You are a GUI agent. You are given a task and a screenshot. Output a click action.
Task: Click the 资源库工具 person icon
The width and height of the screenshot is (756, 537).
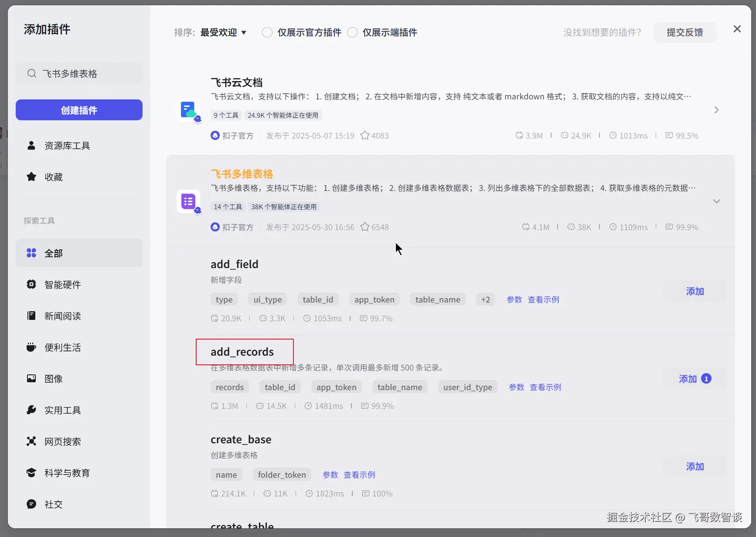tap(31, 145)
